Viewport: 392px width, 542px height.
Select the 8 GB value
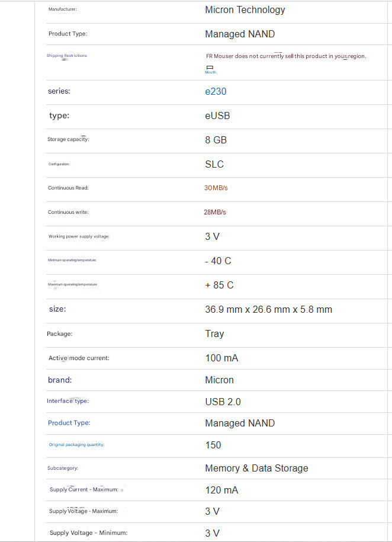[x=216, y=140]
